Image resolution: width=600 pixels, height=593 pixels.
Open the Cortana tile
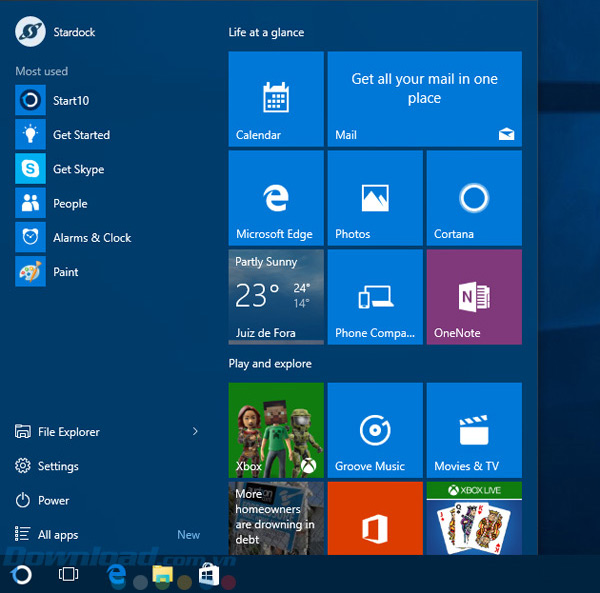click(474, 198)
